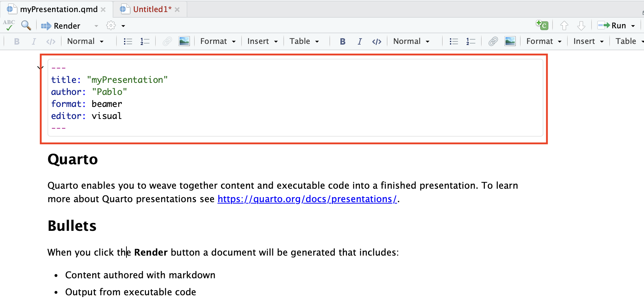Close the myPresentation.qmd tab
The image size is (644, 308).
pos(103,10)
